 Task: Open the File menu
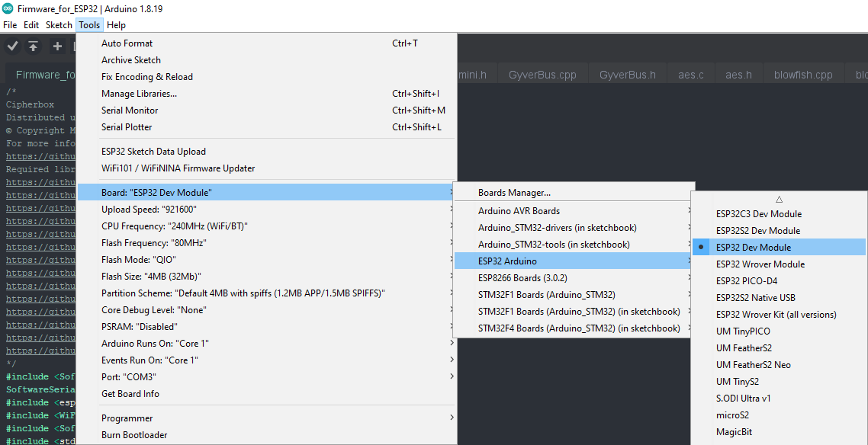10,25
